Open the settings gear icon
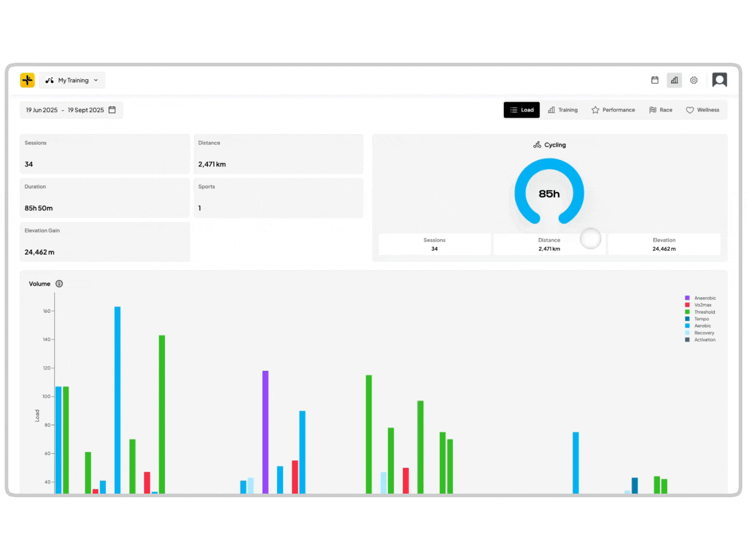This screenshot has width=747, height=560. coord(694,80)
